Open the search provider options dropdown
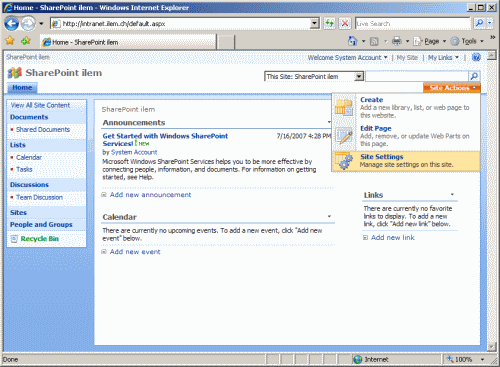 pyautogui.click(x=489, y=23)
